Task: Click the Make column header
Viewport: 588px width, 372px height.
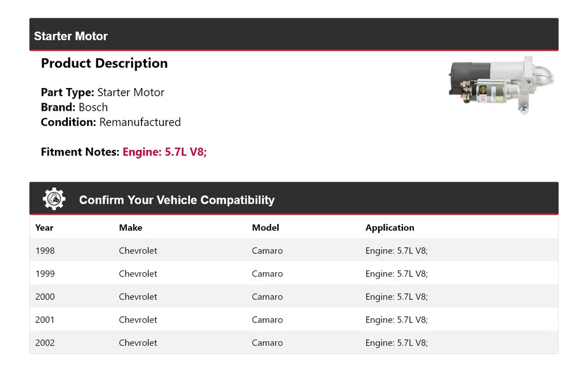Action: click(x=130, y=228)
